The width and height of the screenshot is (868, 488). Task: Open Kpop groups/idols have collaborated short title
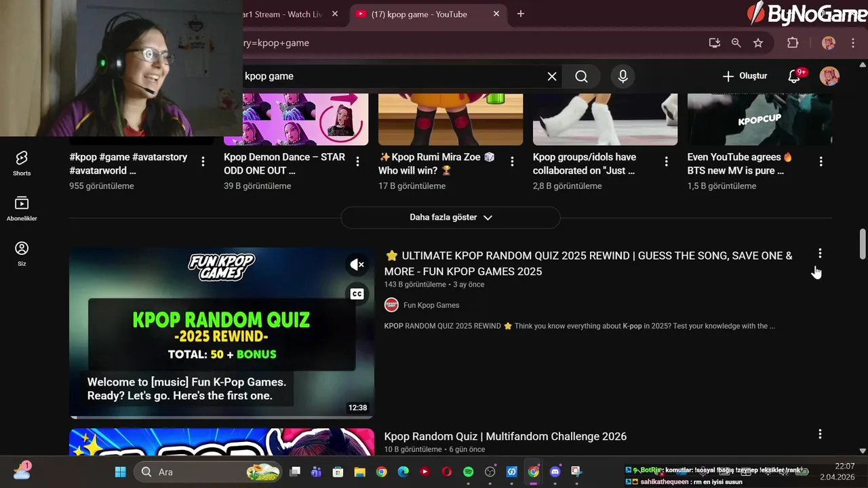tap(585, 163)
